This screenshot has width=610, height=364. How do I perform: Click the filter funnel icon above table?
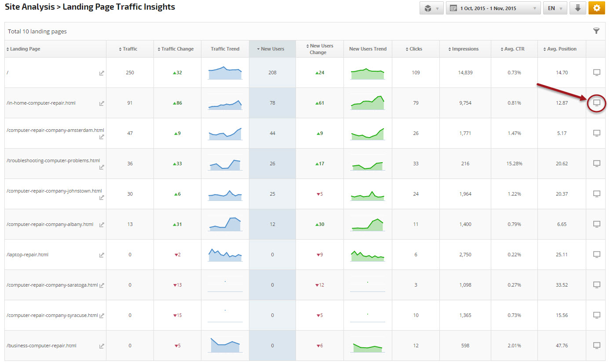pyautogui.click(x=596, y=31)
